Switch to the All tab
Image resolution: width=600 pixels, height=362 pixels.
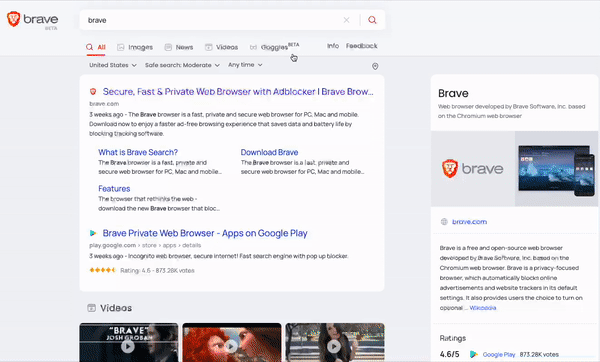[x=96, y=47]
